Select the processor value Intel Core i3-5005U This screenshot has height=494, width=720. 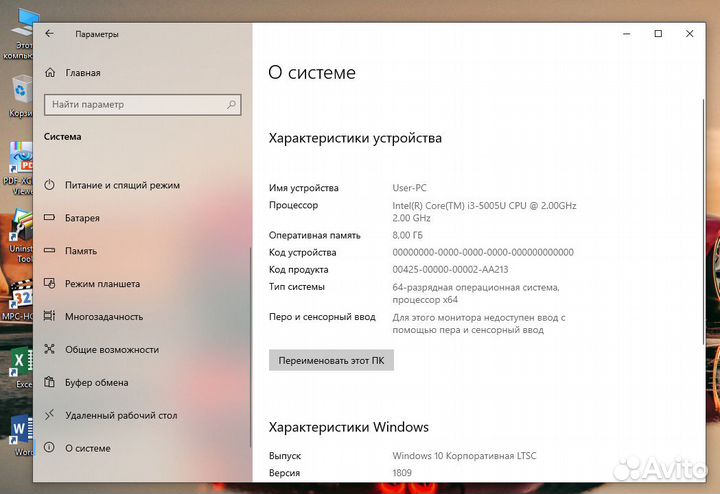(484, 212)
